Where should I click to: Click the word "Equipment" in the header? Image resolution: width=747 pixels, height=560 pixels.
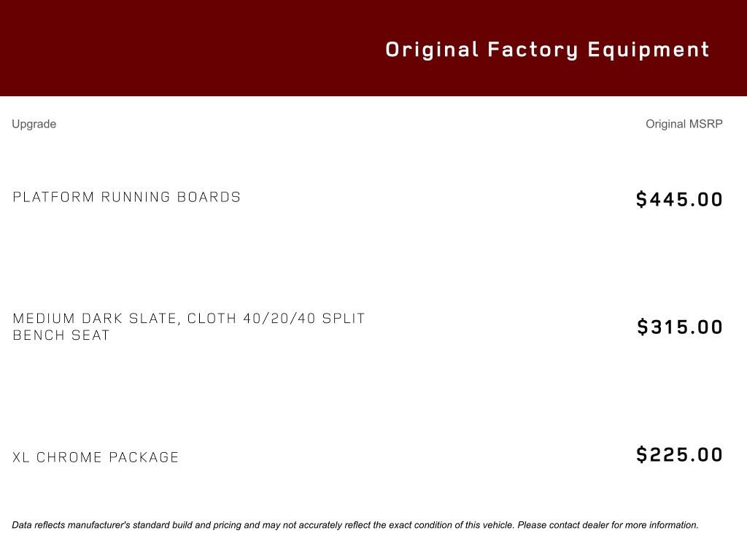click(649, 50)
